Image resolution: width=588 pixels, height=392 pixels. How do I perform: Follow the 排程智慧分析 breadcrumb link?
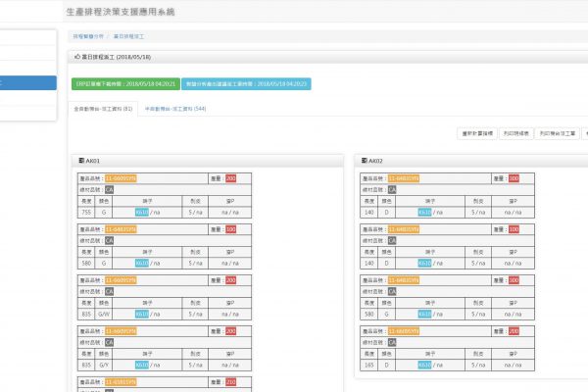tap(88, 36)
